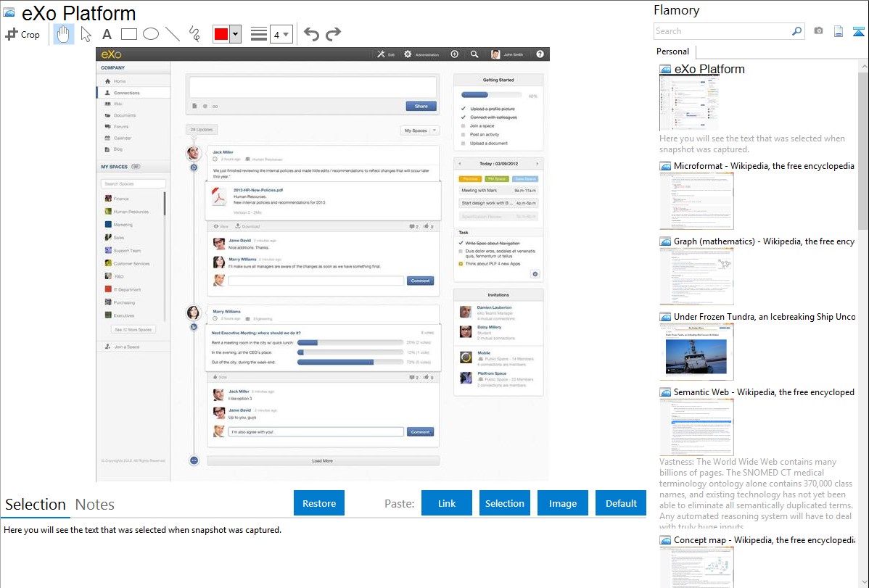This screenshot has width=869, height=588.
Task: Open the Graph (mathematics) snapshot thumbnail
Action: [696, 276]
